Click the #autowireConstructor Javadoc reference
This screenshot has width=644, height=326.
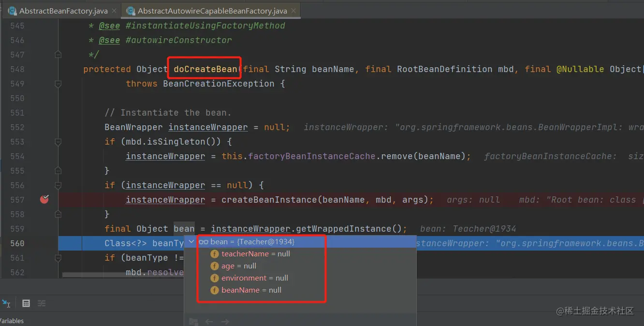[x=178, y=40]
